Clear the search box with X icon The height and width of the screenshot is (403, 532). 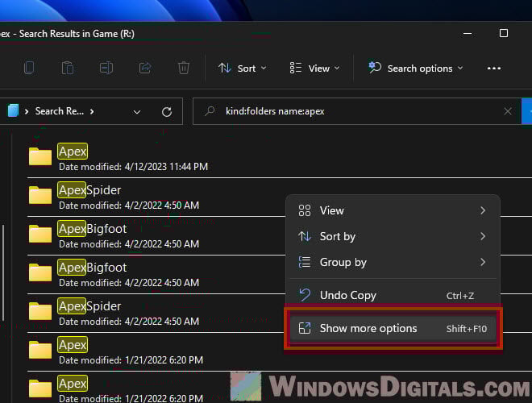[x=508, y=111]
